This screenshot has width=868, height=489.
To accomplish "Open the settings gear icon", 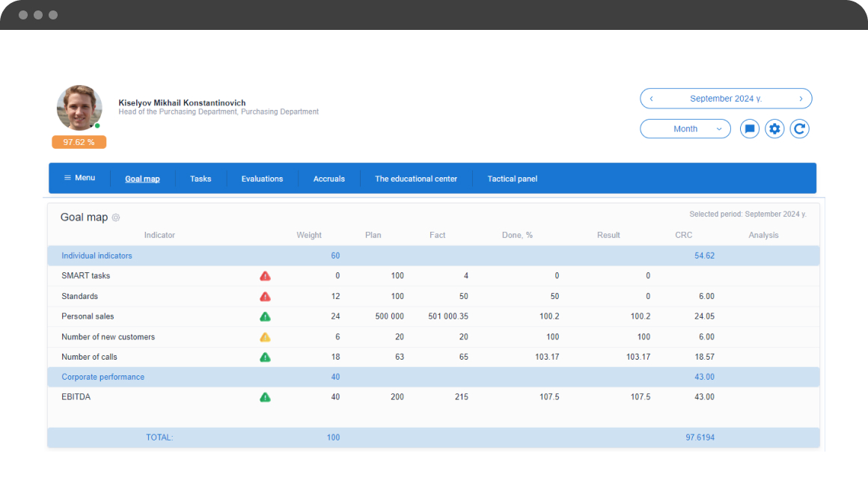I will pos(774,129).
